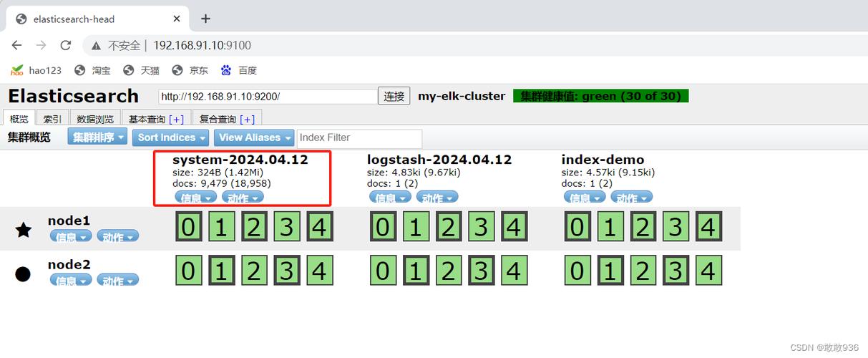Select shard 4 of index-demo on node2
Image resolution: width=868 pixels, height=358 pixels.
pyautogui.click(x=708, y=271)
